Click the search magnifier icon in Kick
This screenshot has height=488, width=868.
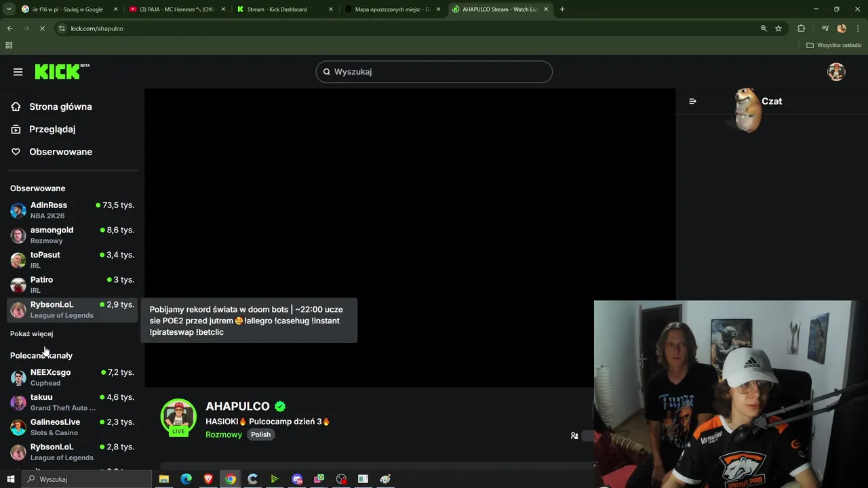(326, 72)
